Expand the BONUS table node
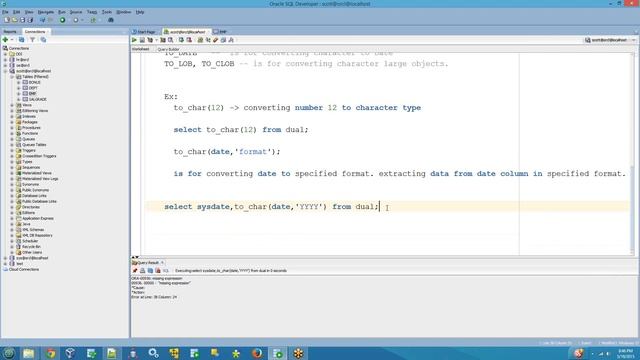640x360 pixels. point(18,82)
